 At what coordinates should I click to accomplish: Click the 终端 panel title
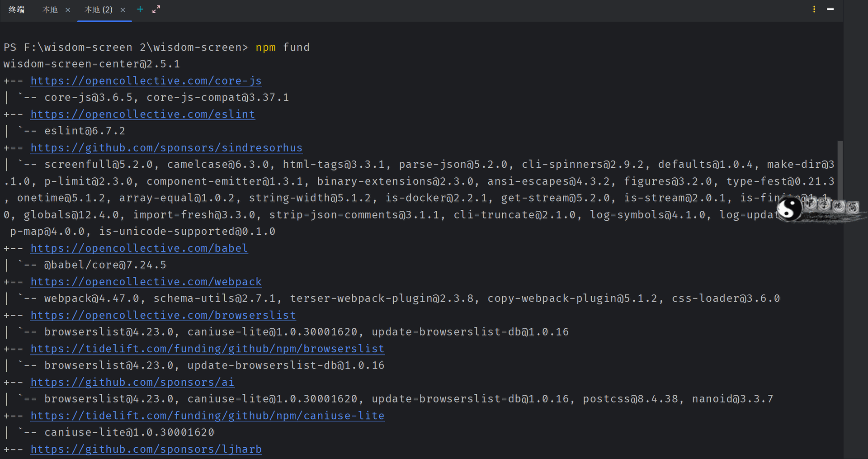coord(17,9)
